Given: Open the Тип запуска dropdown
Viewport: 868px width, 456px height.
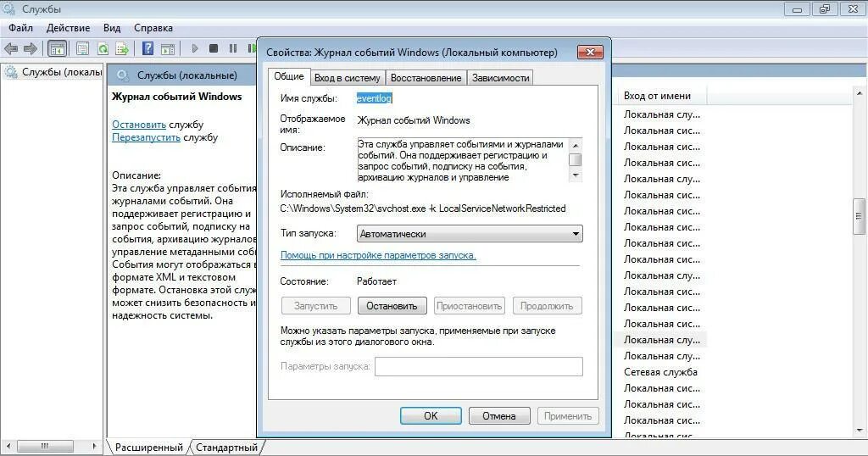Looking at the screenshot, I should (470, 234).
